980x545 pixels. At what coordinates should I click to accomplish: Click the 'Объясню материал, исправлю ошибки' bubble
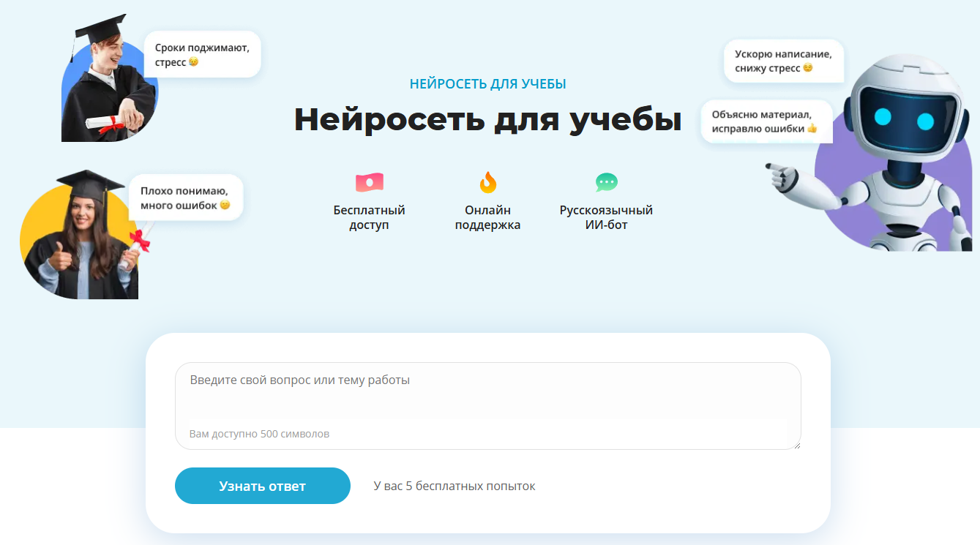pos(765,121)
